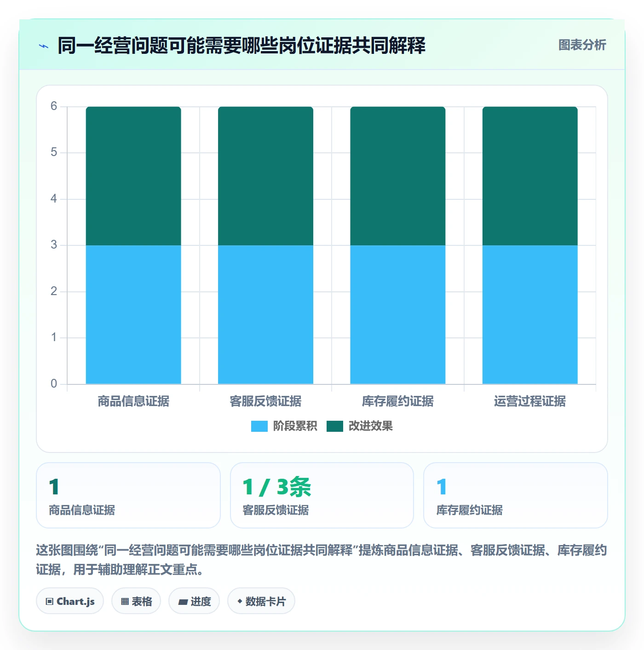
Task: Select the light blue bar segment for 库存履约证据
Action: pos(398,314)
